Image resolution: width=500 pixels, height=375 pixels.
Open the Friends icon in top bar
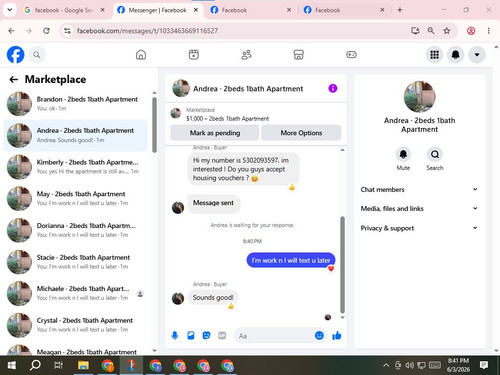(246, 55)
